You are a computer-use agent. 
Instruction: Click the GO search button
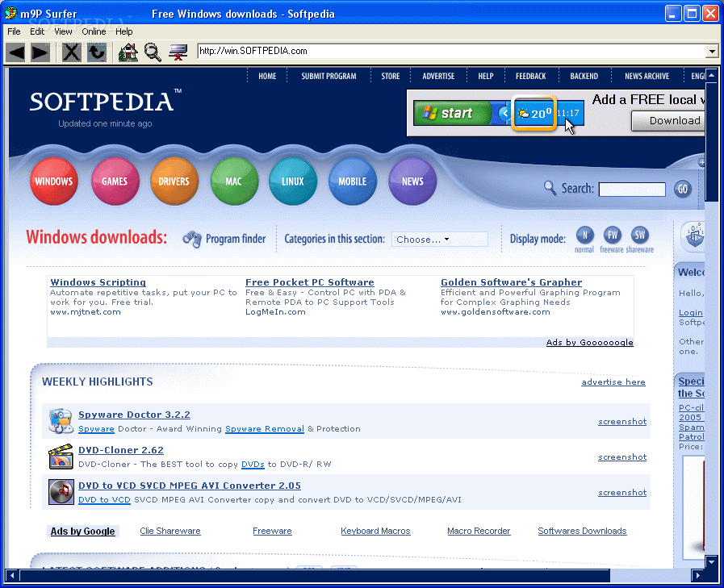(683, 189)
